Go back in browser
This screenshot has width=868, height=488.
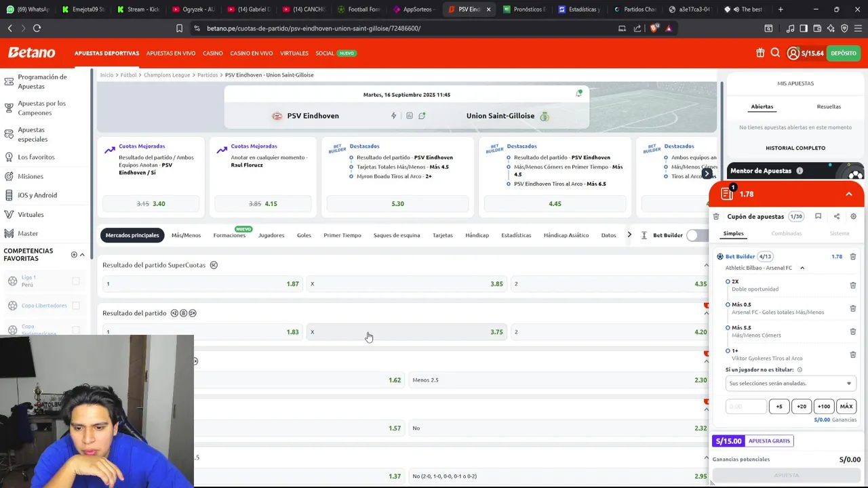coord(9,28)
